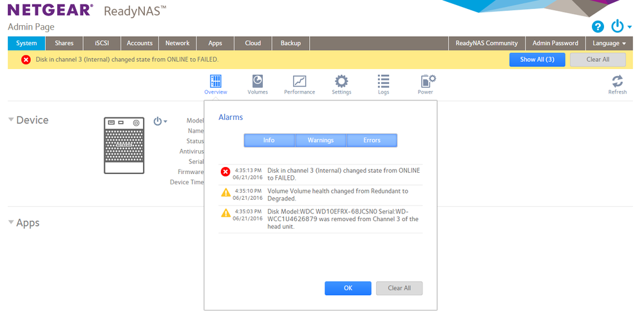Click the red error icon in yellow banner
The image size is (644, 321).
[x=26, y=59]
